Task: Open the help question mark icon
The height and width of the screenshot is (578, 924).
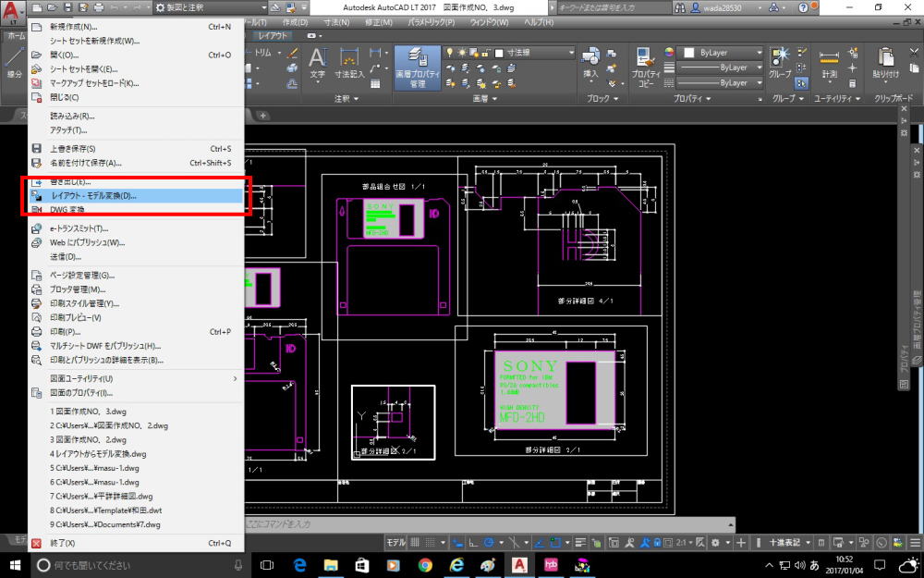Action: coord(803,7)
